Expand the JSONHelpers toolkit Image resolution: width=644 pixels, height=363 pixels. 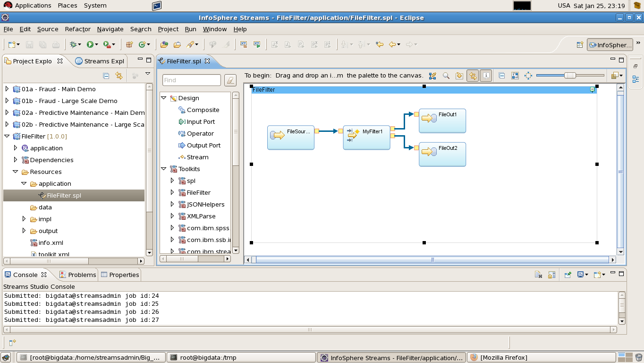click(x=172, y=204)
